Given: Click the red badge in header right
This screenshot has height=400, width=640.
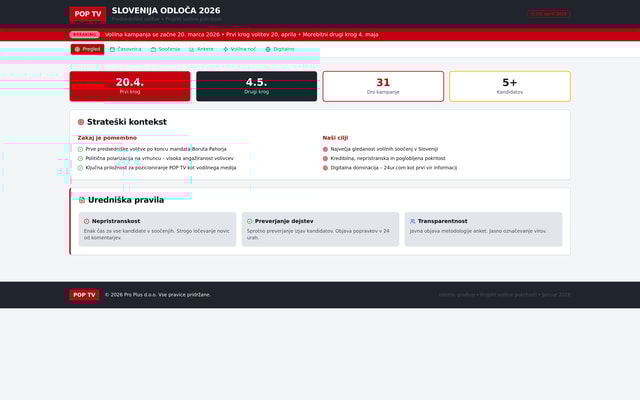Looking at the screenshot, I should 548,14.
